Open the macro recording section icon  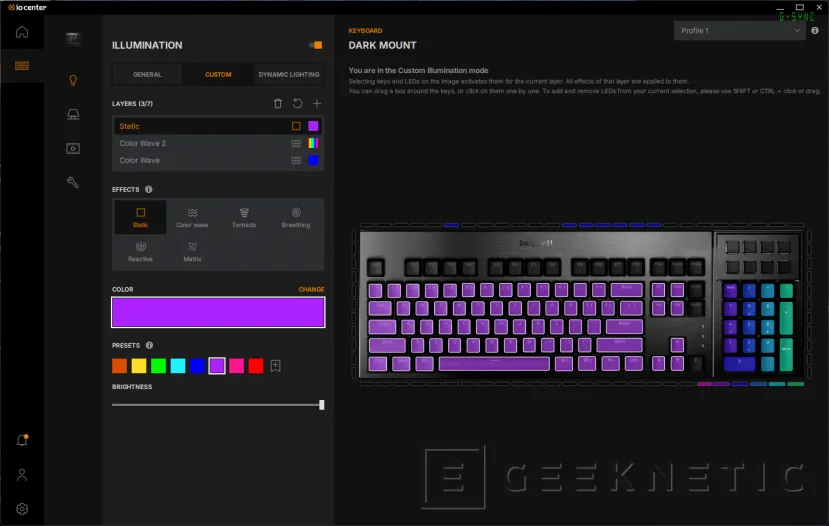73,148
